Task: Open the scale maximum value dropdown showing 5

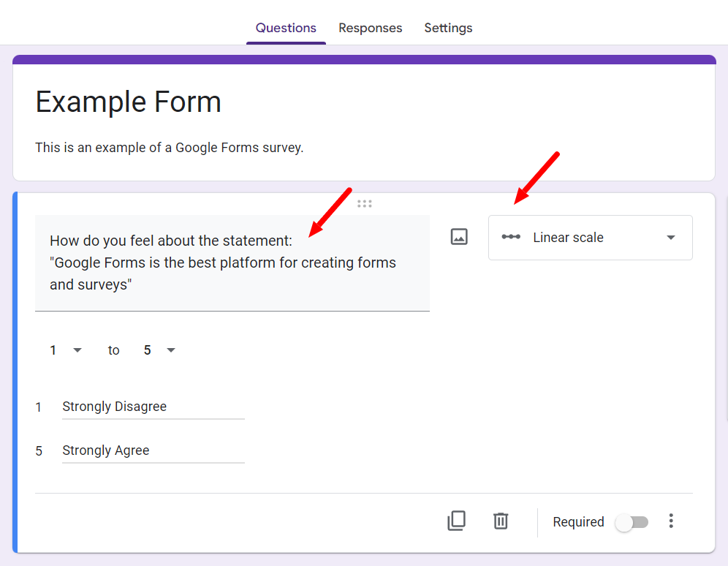Action: (x=159, y=350)
